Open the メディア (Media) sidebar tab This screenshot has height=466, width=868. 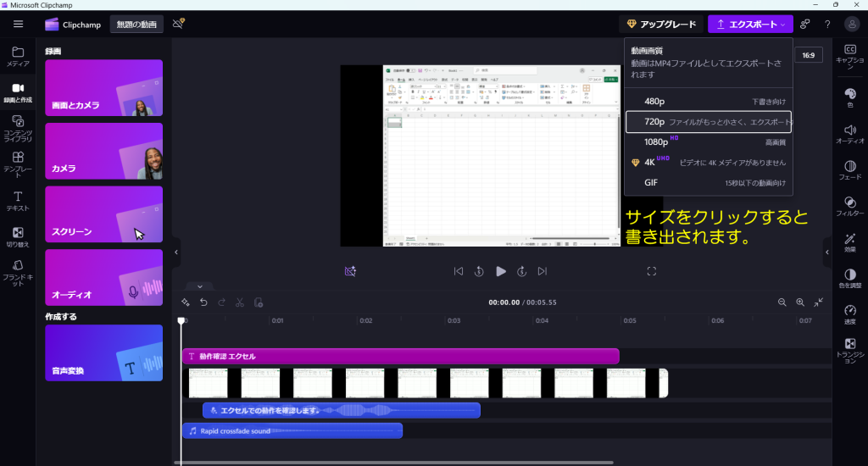(18, 56)
